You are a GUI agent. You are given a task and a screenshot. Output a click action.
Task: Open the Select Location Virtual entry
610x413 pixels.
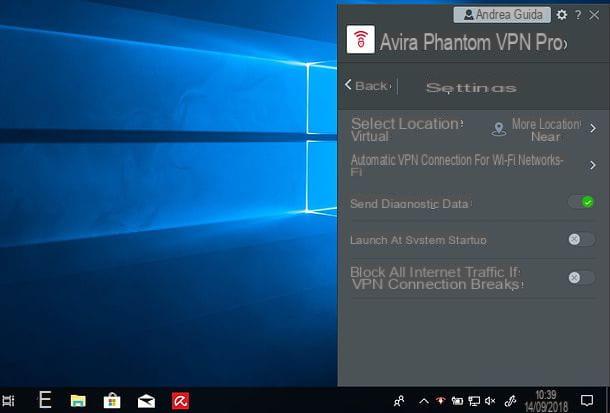407,130
